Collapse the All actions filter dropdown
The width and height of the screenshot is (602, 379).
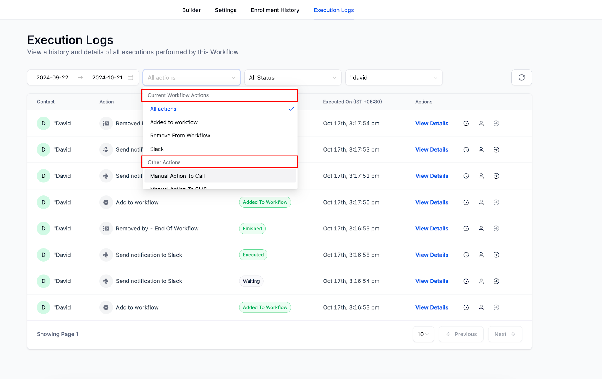point(192,78)
